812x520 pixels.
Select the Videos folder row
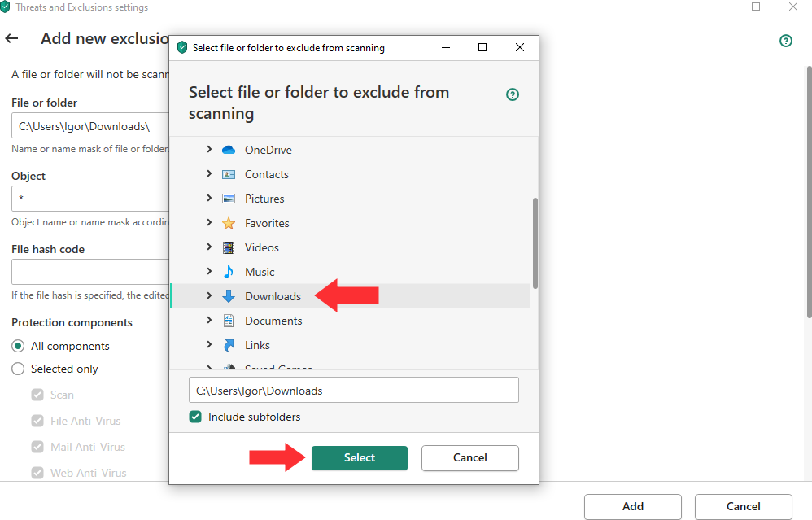(x=350, y=247)
